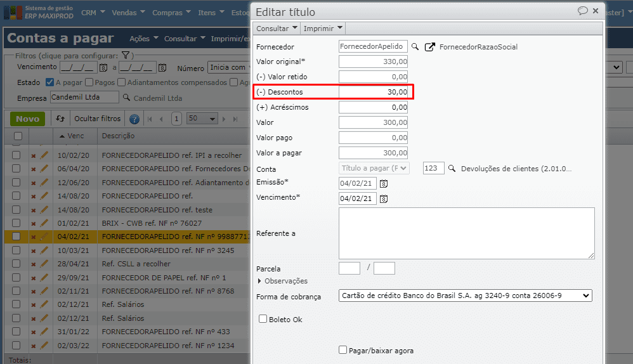Screen dimensions: 633x364
Task: Select checkbox for row 10/02/20
Action: click(16, 155)
